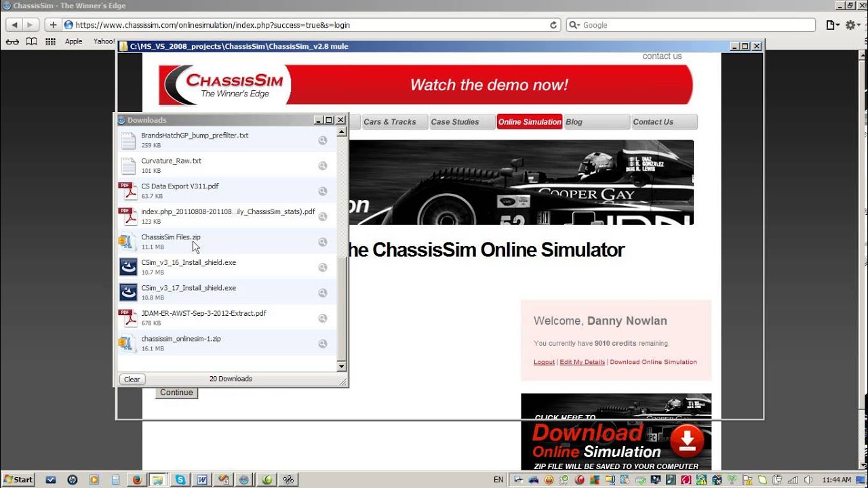868x488 pixels.
Task: Select the JDAM-ER-AWST-Sep-3-2012-Extract.pdf file name
Action: [203, 313]
